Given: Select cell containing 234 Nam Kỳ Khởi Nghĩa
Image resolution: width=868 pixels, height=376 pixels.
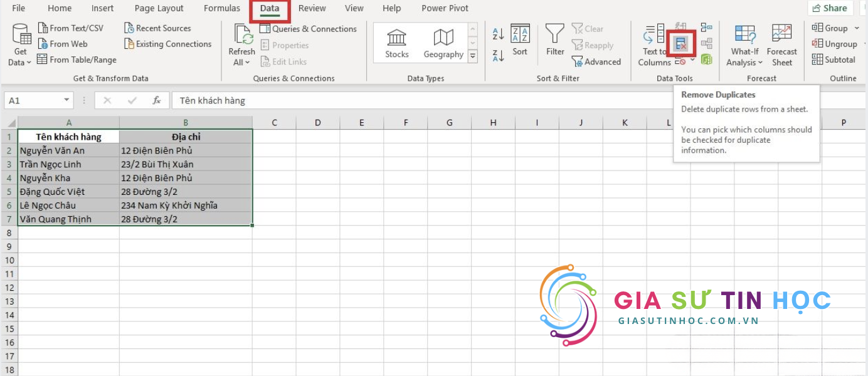Looking at the screenshot, I should [x=186, y=205].
